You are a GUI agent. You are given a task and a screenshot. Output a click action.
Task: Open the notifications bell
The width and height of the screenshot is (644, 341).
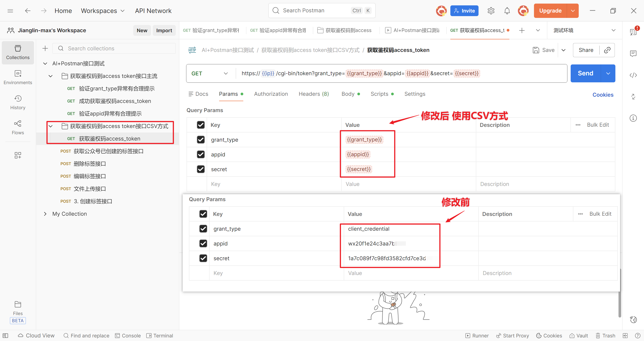click(x=507, y=11)
